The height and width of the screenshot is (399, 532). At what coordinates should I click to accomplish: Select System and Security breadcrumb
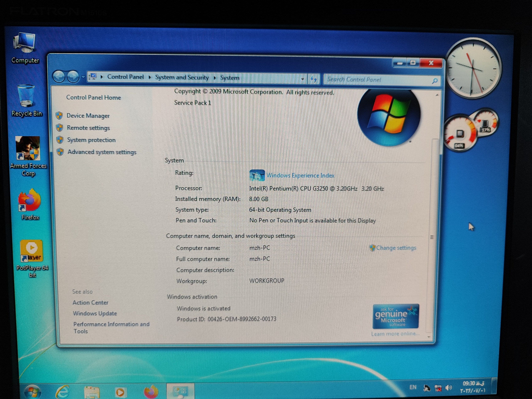[182, 78]
